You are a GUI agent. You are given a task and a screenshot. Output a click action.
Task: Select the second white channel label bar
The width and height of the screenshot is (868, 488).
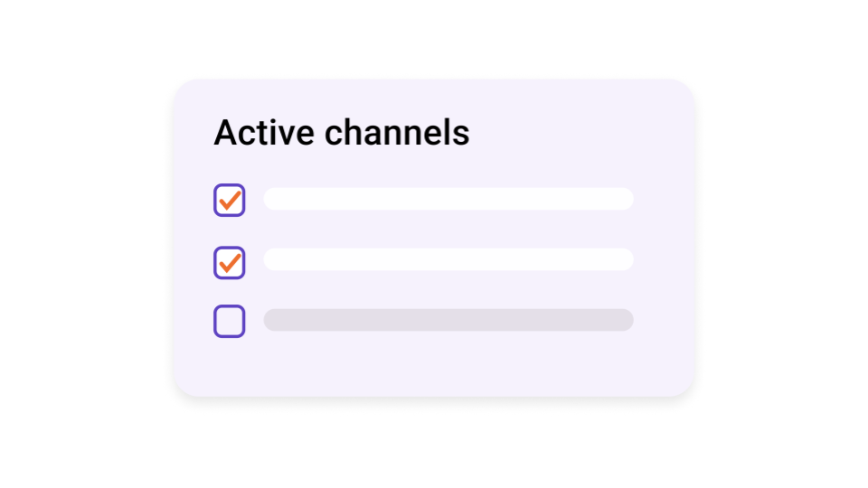448,259
